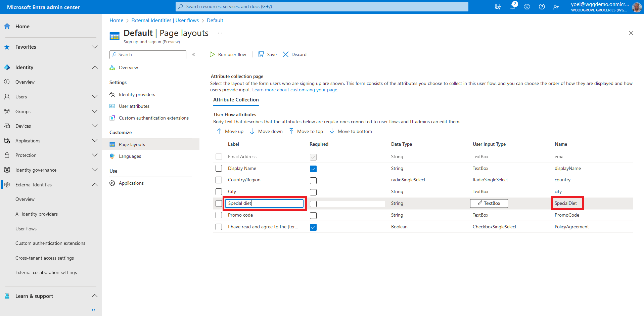Click the Move up arrow icon
Screen dimensions: 644x316
pyautogui.click(x=219, y=131)
